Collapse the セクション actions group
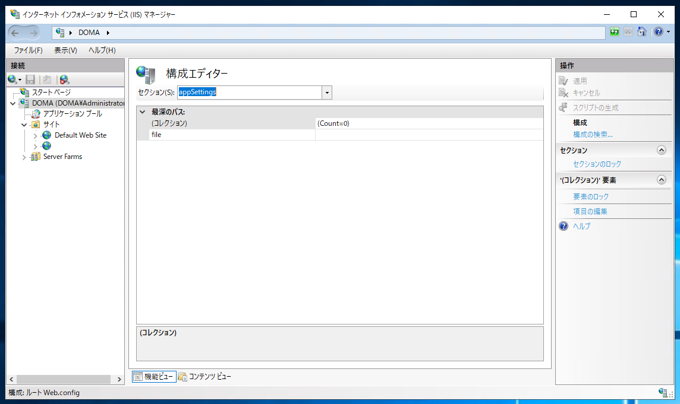 (661, 150)
